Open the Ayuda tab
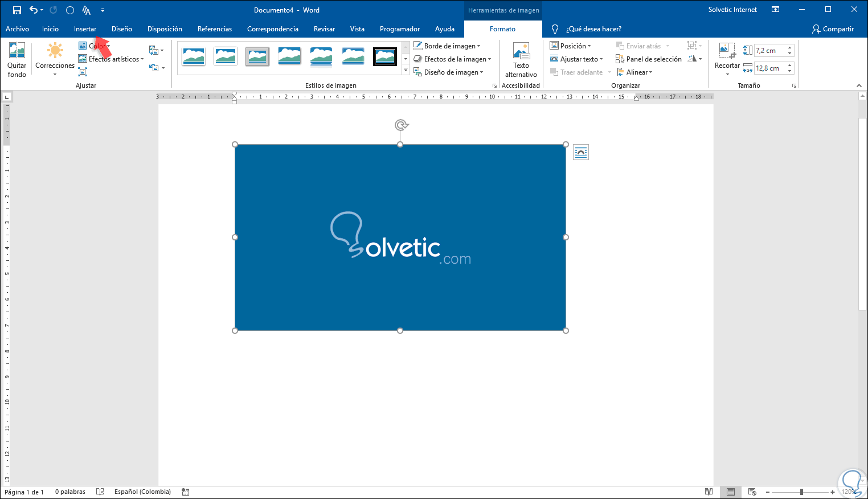Image resolution: width=868 pixels, height=499 pixels. click(x=445, y=29)
